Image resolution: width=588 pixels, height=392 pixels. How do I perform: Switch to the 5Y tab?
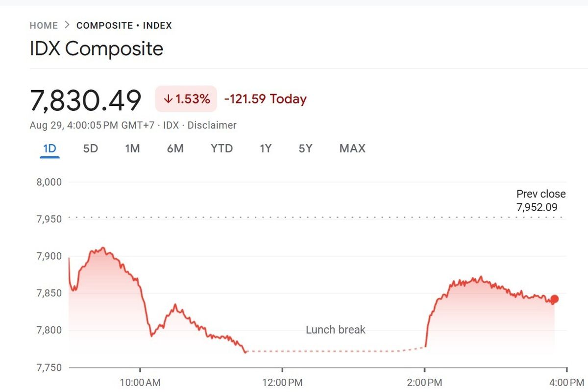pos(305,148)
